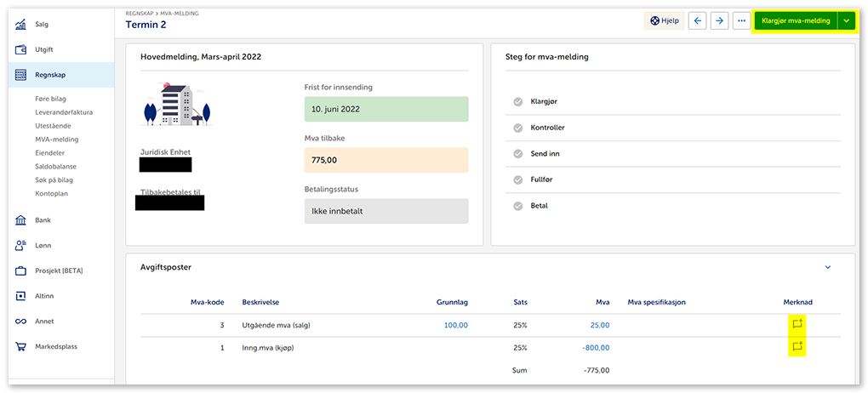Open the three-dots more options menu
This screenshot has width=868, height=393.
742,20
